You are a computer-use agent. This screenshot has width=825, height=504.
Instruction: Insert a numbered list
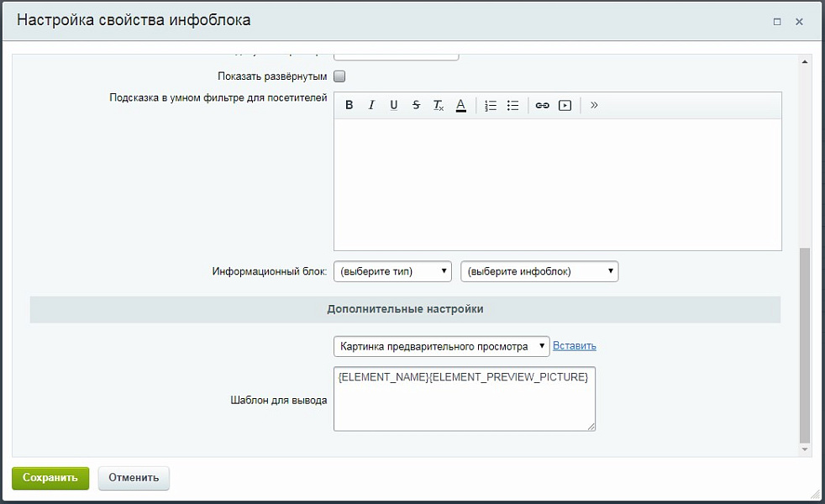click(x=490, y=104)
